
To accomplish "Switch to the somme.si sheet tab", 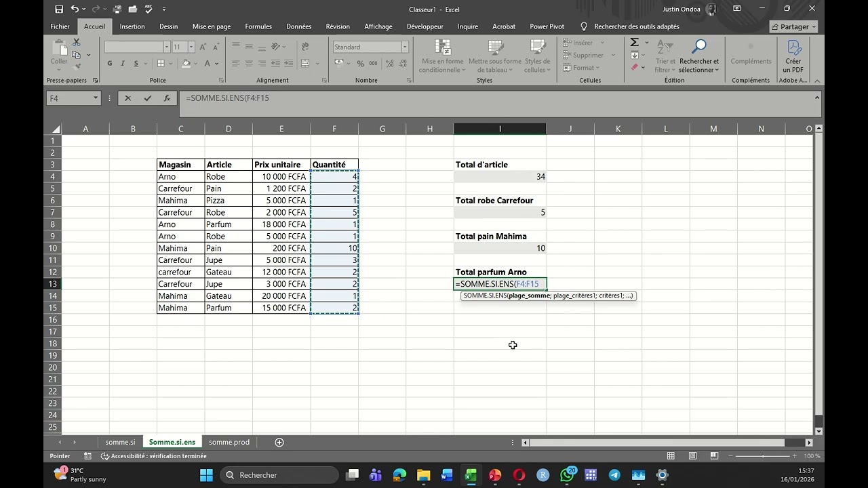I will click(120, 442).
